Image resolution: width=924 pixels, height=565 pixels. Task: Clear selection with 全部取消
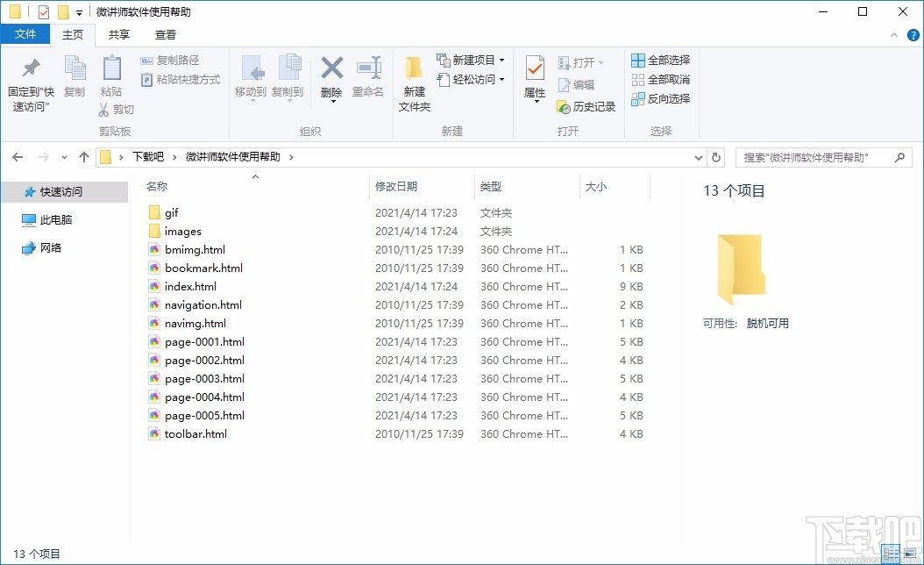click(x=659, y=78)
